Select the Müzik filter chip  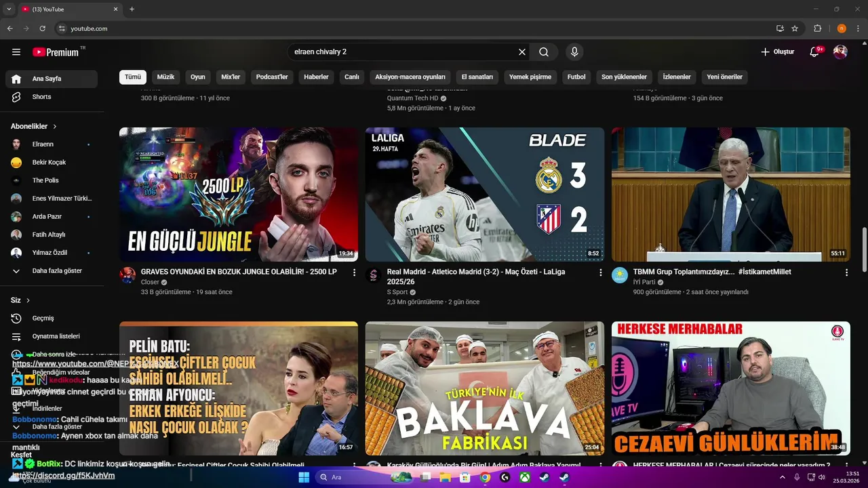click(x=166, y=77)
